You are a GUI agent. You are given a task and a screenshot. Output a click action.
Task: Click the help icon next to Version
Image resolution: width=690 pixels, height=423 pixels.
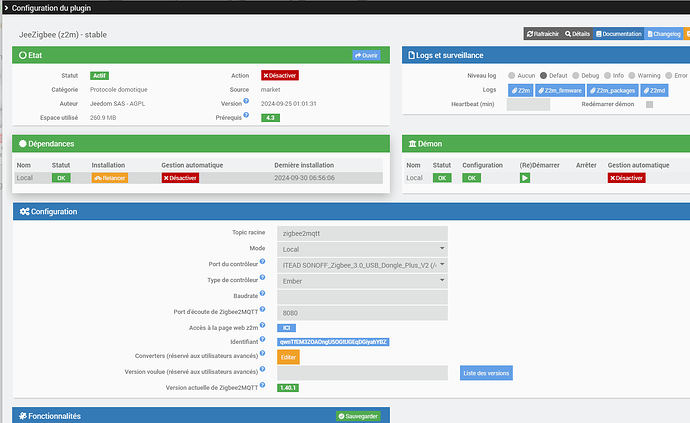coord(246,101)
